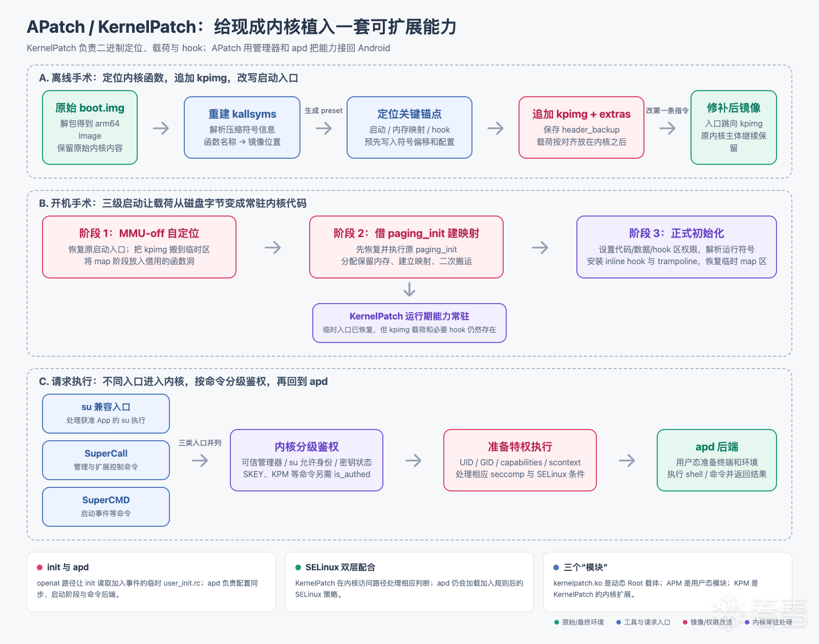
Task: Select the 重建 kallsyms box
Action: 242,127
